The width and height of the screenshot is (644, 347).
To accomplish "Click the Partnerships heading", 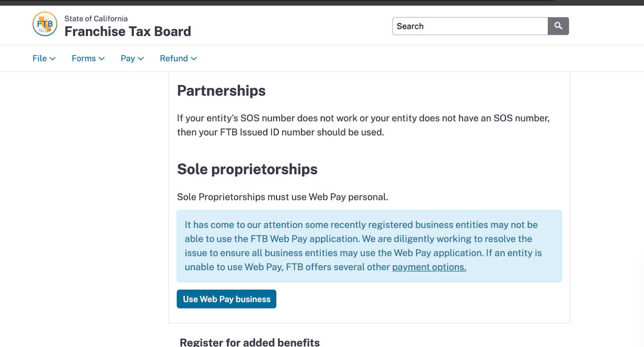I will (221, 91).
